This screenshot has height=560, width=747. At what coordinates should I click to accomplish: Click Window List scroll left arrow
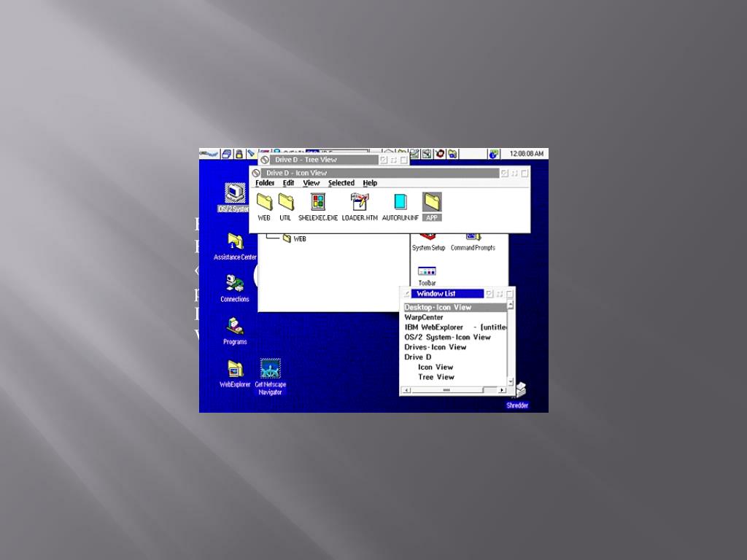406,390
